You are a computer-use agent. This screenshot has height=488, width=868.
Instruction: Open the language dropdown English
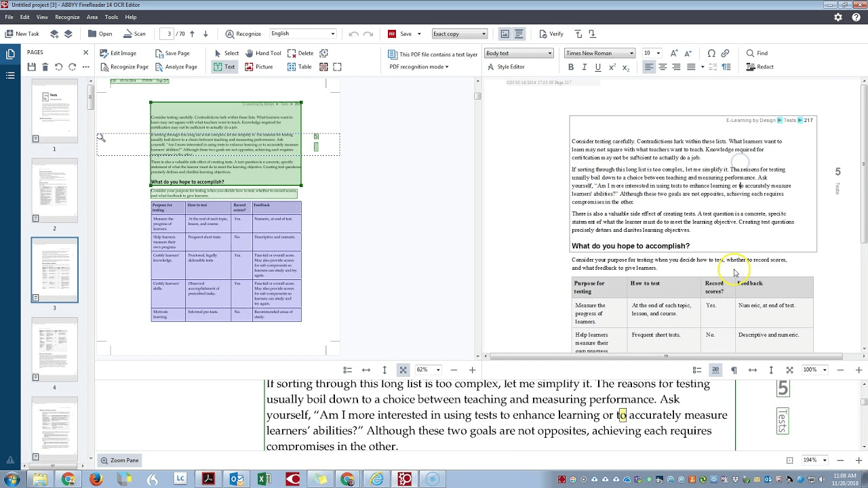coord(302,34)
